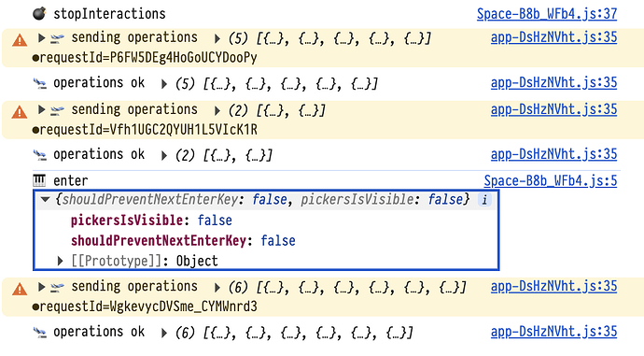Viewport: 644px width, 356px height.
Task: Click the info icon after the pickersIsVisible object
Action: [x=484, y=200]
